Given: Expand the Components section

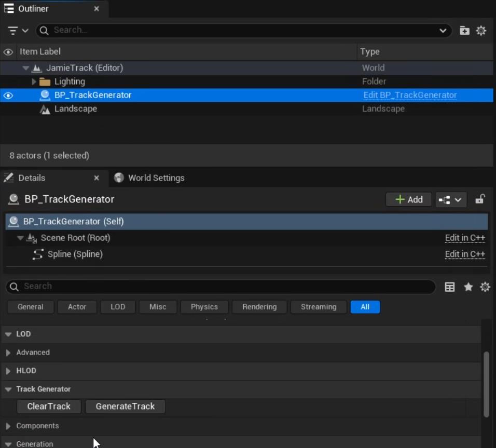Looking at the screenshot, I should pos(7,425).
